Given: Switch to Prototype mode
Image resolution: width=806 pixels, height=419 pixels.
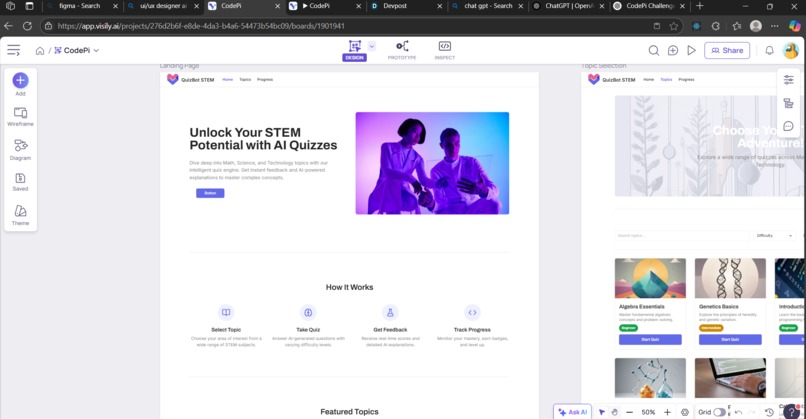Looking at the screenshot, I should click(x=402, y=50).
